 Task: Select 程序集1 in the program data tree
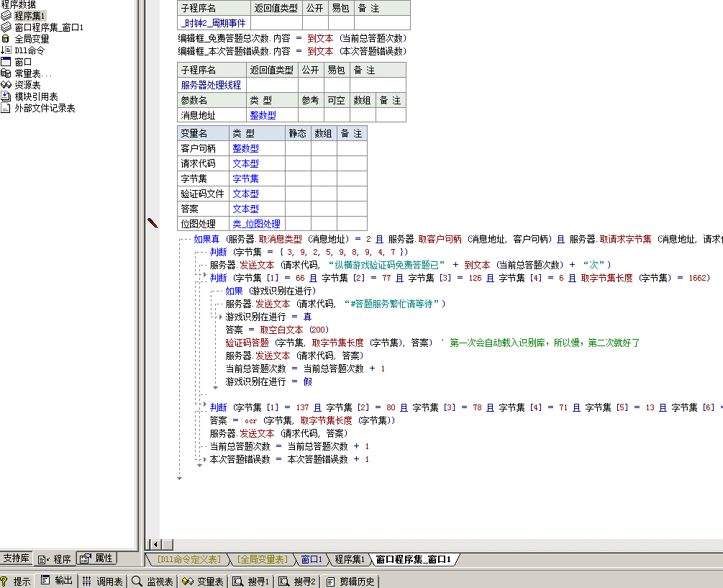[x=29, y=16]
